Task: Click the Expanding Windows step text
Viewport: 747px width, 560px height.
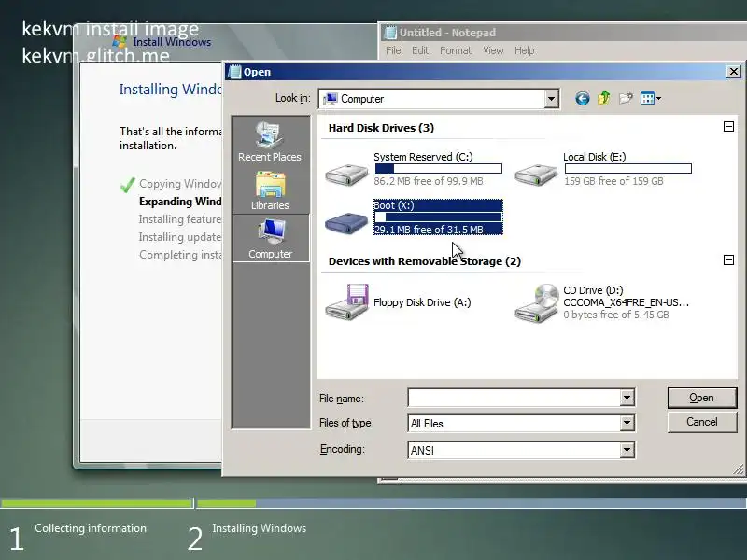Action: tap(180, 202)
